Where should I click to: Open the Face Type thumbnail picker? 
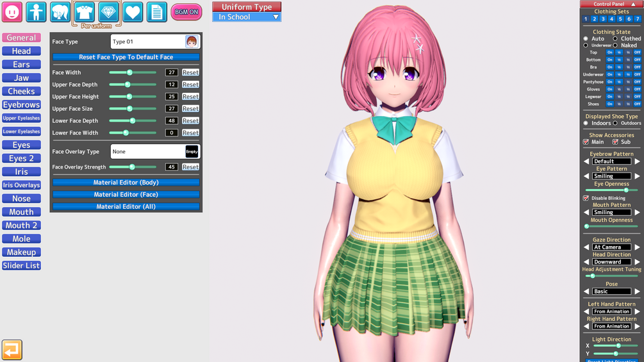192,42
